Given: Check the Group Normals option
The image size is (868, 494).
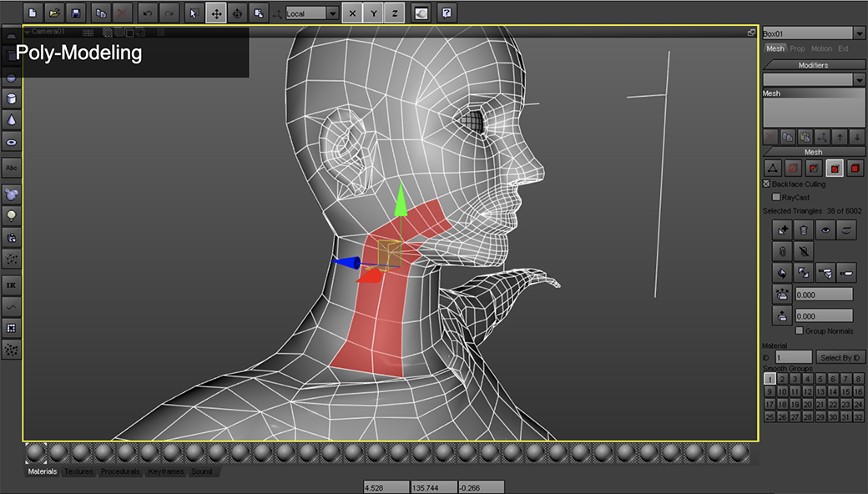Looking at the screenshot, I should [800, 331].
